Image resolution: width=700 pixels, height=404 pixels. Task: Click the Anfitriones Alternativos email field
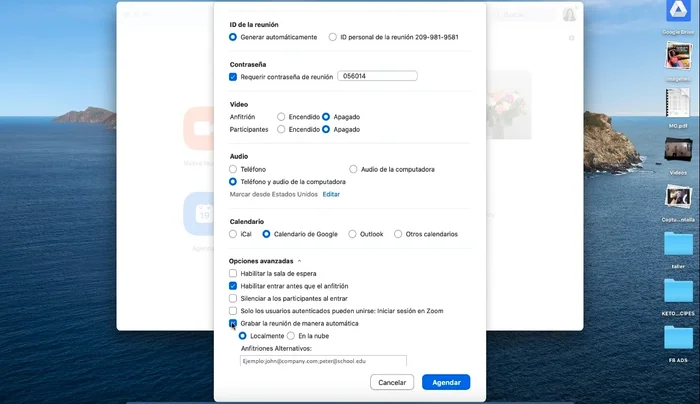pos(323,361)
